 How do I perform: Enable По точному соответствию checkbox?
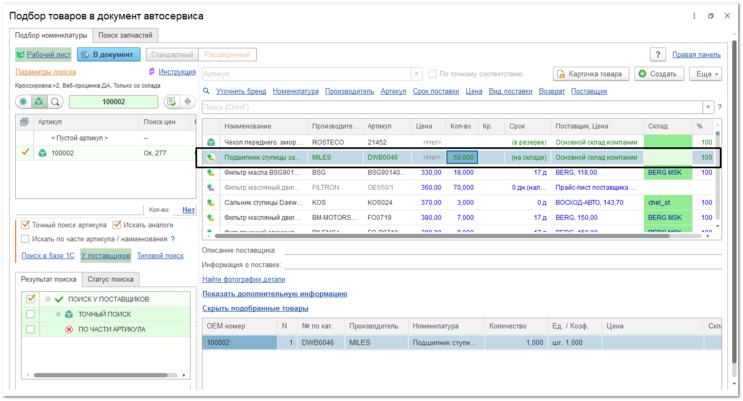point(432,74)
